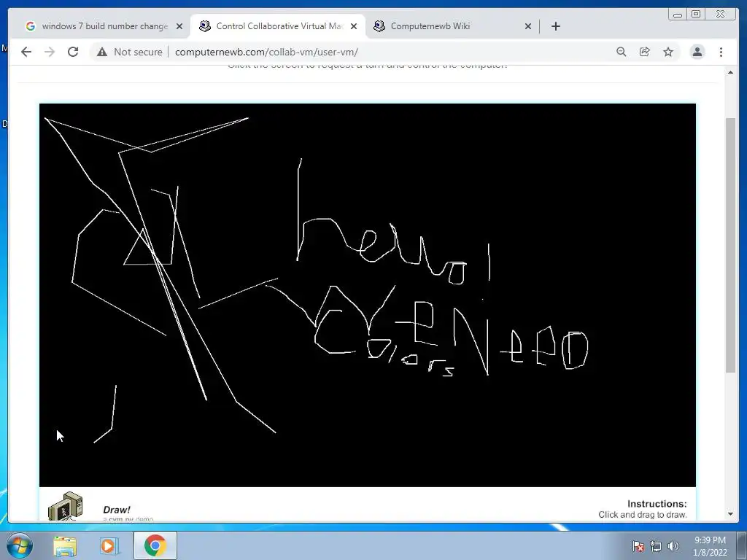Open Windows Explorer from the taskbar

[x=65, y=545]
